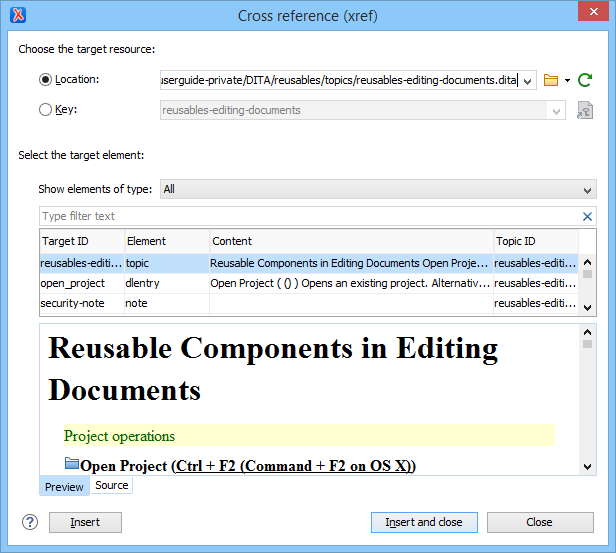616x553 pixels.
Task: Click the preview pane scrollbar down arrow
Action: 587,466
